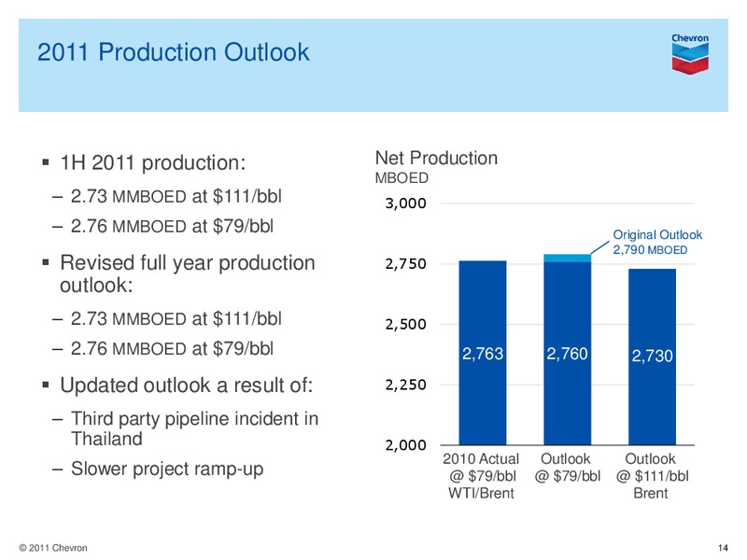
Task: Select the 'MBOED' chart unit label
Action: [x=402, y=178]
